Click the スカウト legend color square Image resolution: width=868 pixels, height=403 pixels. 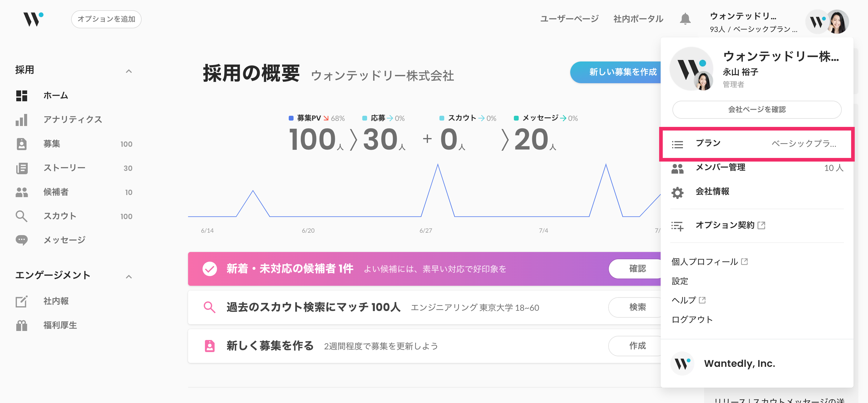tap(442, 118)
